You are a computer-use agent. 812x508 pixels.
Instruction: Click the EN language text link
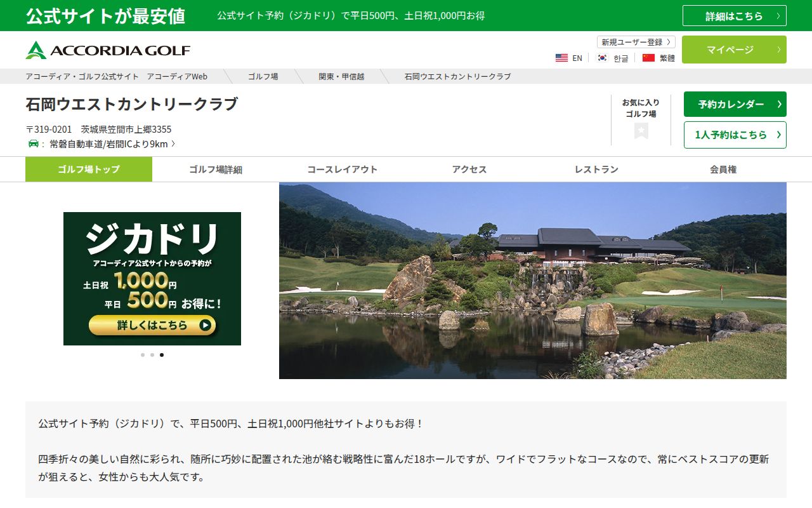pos(577,58)
